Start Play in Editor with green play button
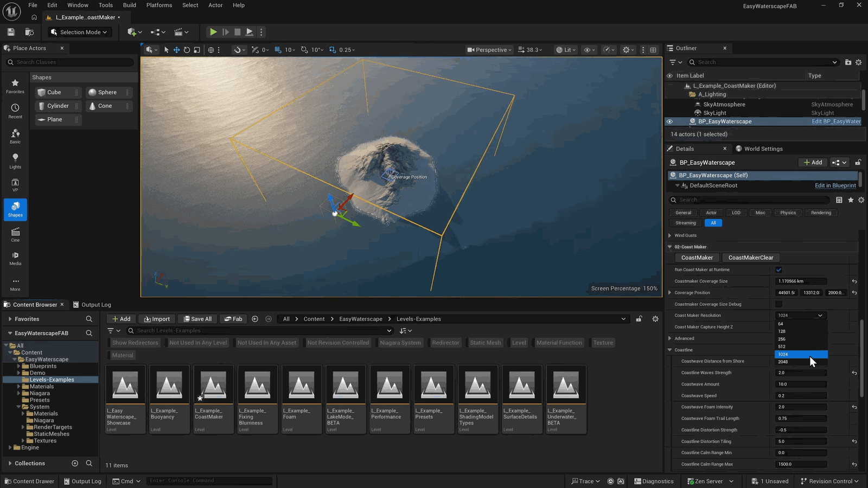 click(x=213, y=32)
